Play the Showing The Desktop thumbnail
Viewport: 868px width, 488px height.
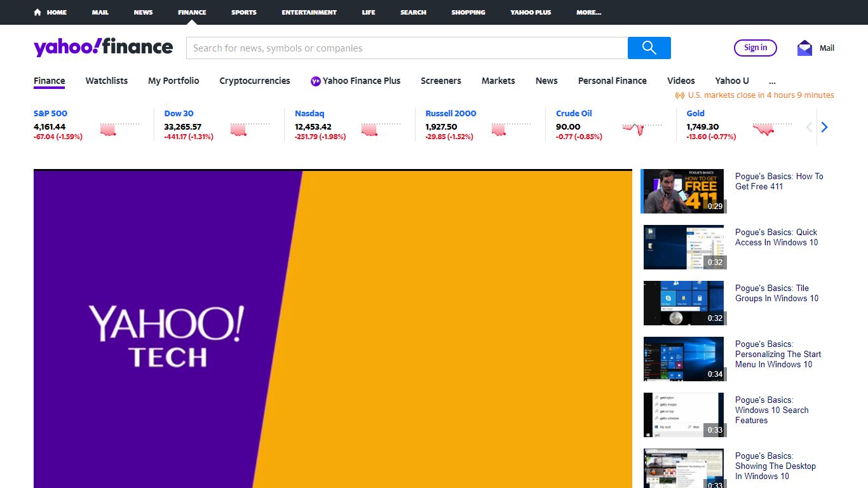pos(684,468)
